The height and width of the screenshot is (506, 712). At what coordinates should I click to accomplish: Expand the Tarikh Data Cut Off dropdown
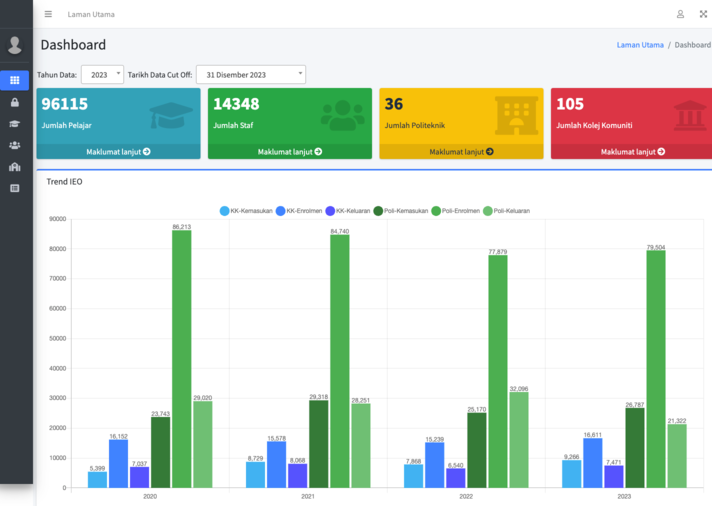[x=250, y=75]
